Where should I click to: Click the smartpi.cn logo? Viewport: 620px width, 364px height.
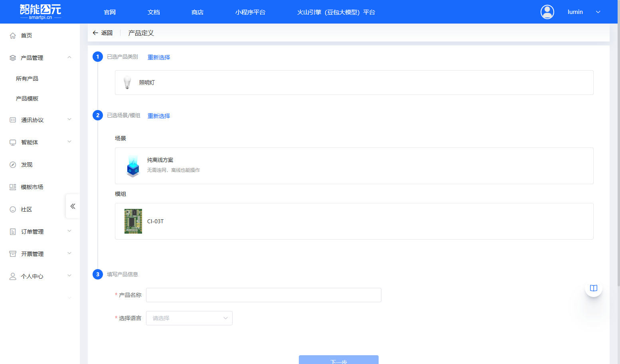click(39, 12)
